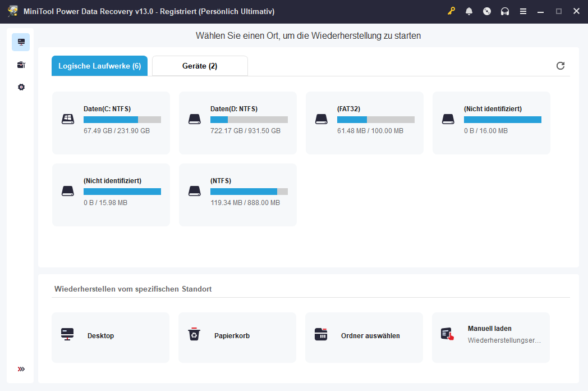Click drive icon of 15.98 MB partition
The width and height of the screenshot is (588, 391).
[68, 191]
